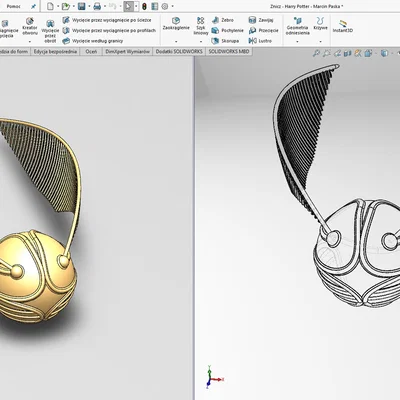This screenshot has width=400, height=400.
Task: Save the document with the floppy disk icon
Action: [x=82, y=6]
